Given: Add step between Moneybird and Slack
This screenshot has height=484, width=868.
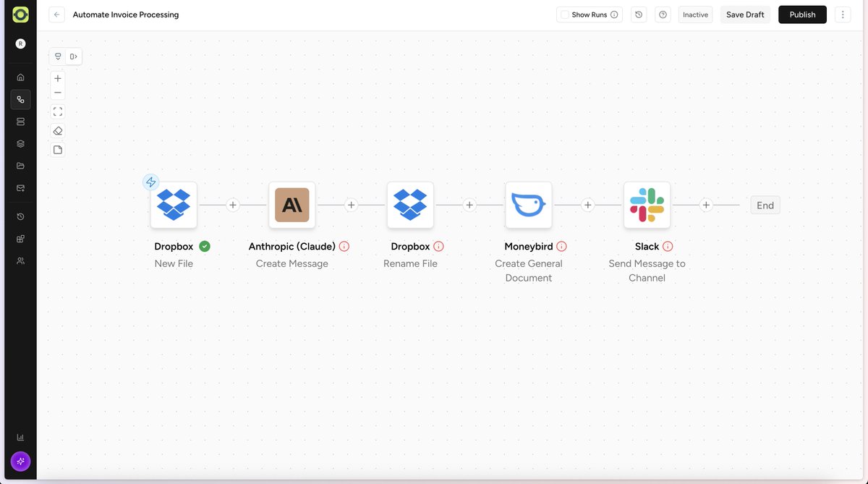Looking at the screenshot, I should (x=588, y=205).
